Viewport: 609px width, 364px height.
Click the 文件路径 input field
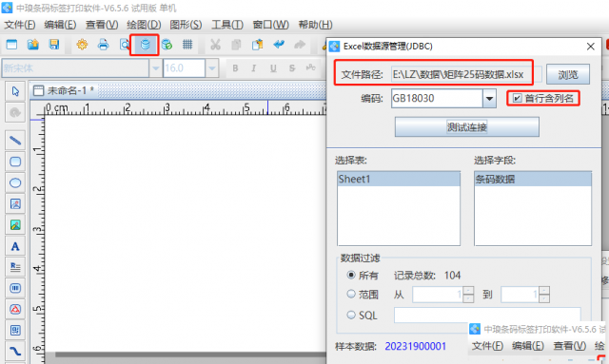click(466, 74)
